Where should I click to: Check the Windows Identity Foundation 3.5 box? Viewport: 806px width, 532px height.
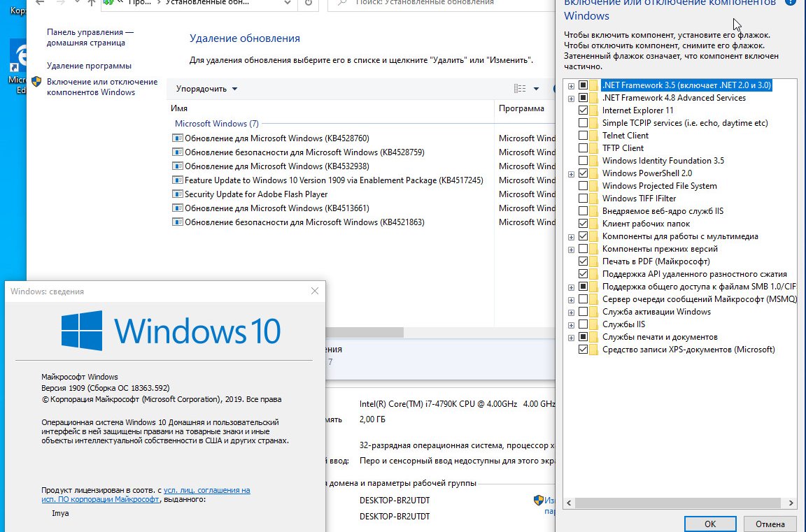(x=583, y=161)
